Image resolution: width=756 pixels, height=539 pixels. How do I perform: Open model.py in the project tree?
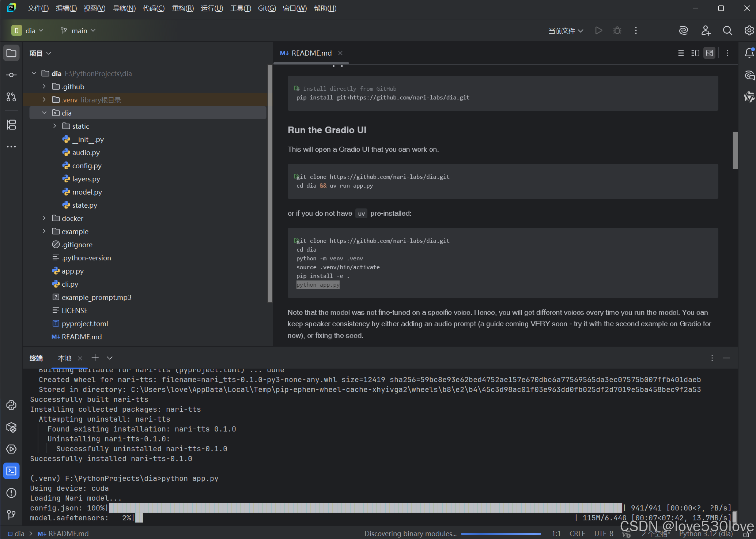coord(87,192)
